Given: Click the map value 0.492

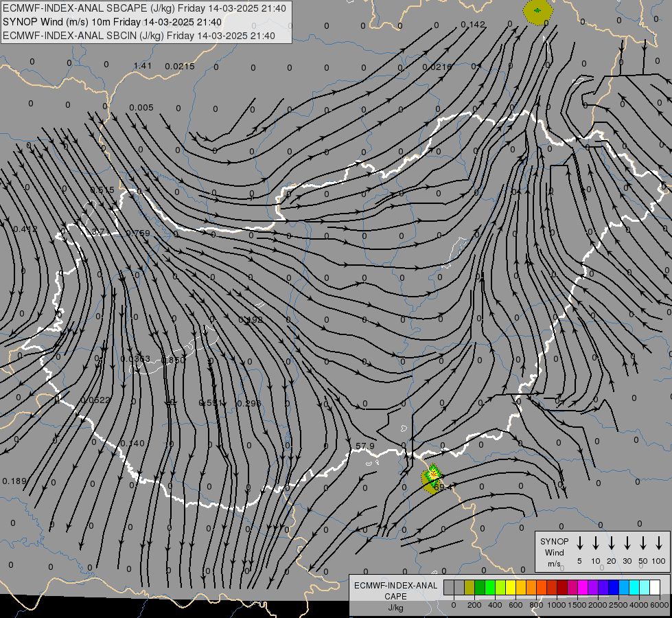Looking at the screenshot, I should coord(251,319).
